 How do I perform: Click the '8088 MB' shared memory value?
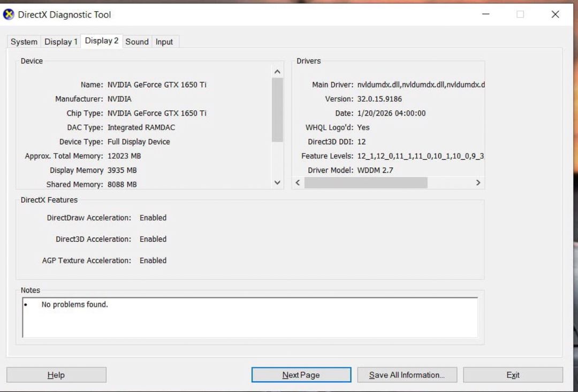click(x=122, y=185)
